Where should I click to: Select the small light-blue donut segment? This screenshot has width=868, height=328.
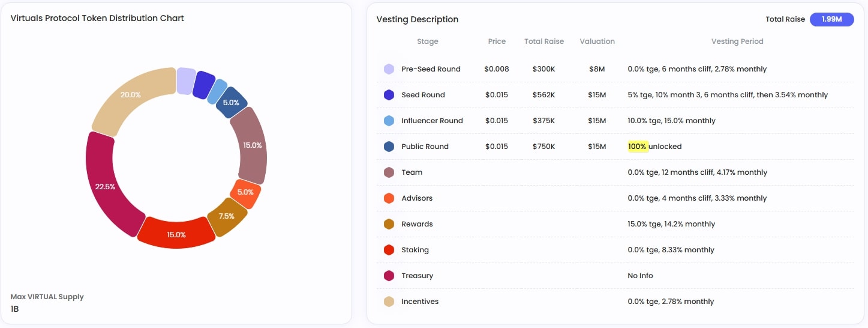pyautogui.click(x=217, y=91)
